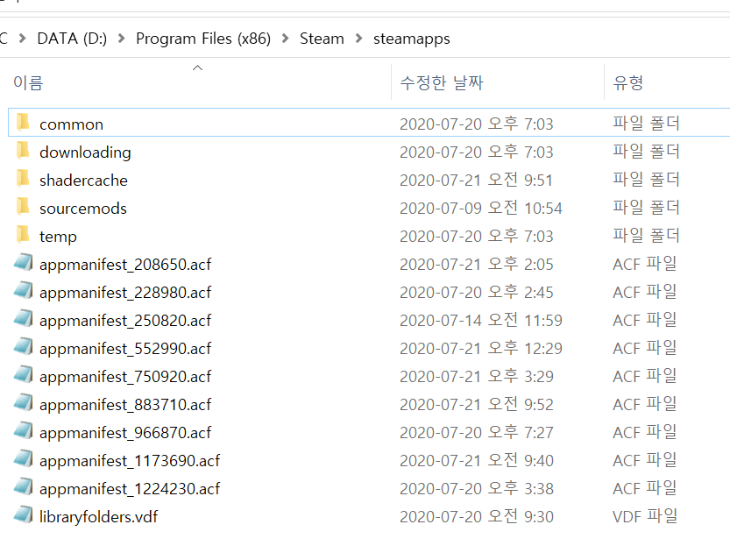This screenshot has width=730, height=560.
Task: Sort by 유형 column header
Action: 628,83
